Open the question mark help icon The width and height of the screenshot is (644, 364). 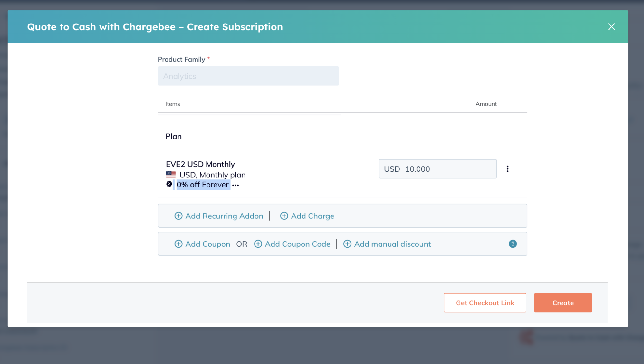click(x=513, y=244)
